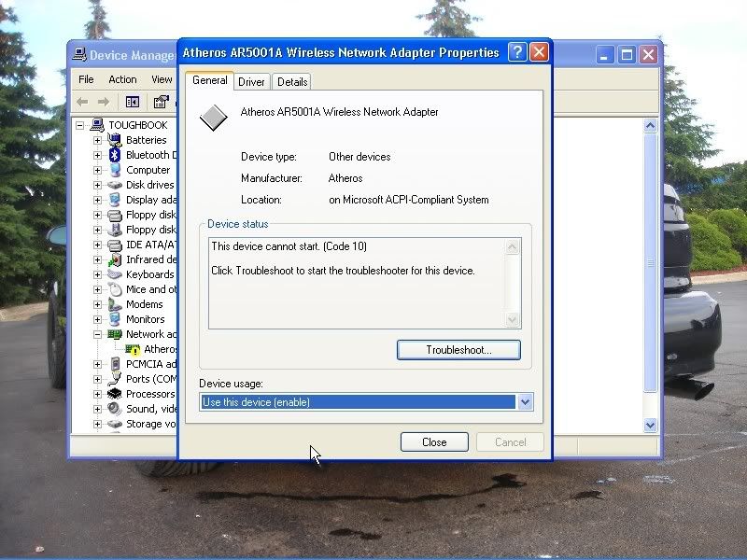
Task: Click the Sound, video controllers icon
Action: (114, 409)
